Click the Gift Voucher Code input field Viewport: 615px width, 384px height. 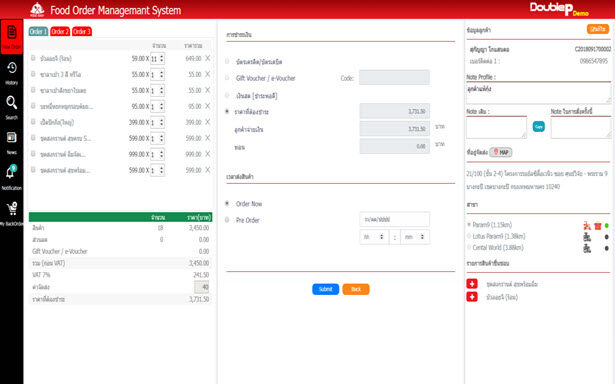(x=394, y=77)
